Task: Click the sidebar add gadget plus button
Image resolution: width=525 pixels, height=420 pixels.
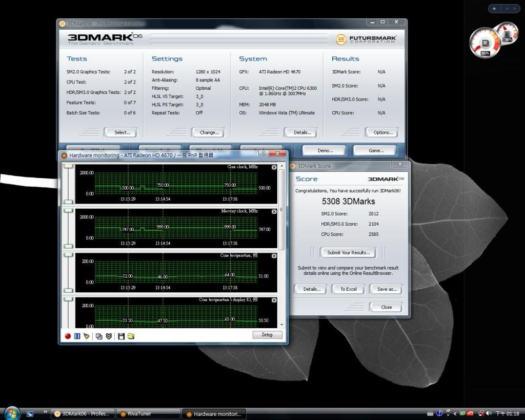Action: [494, 9]
